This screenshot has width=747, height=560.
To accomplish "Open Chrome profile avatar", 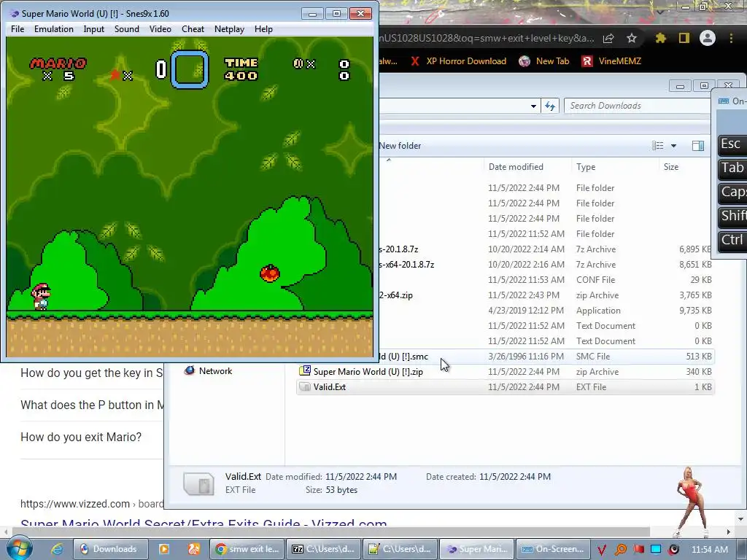I will (x=708, y=38).
